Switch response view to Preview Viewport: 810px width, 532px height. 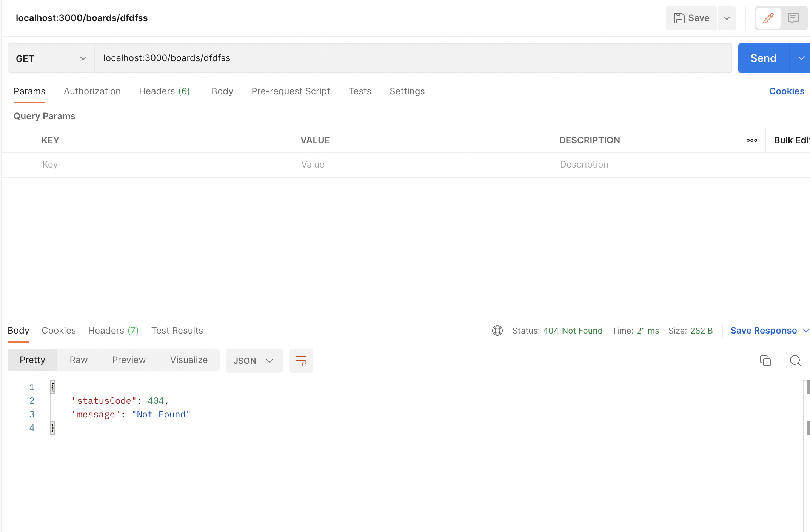[129, 360]
